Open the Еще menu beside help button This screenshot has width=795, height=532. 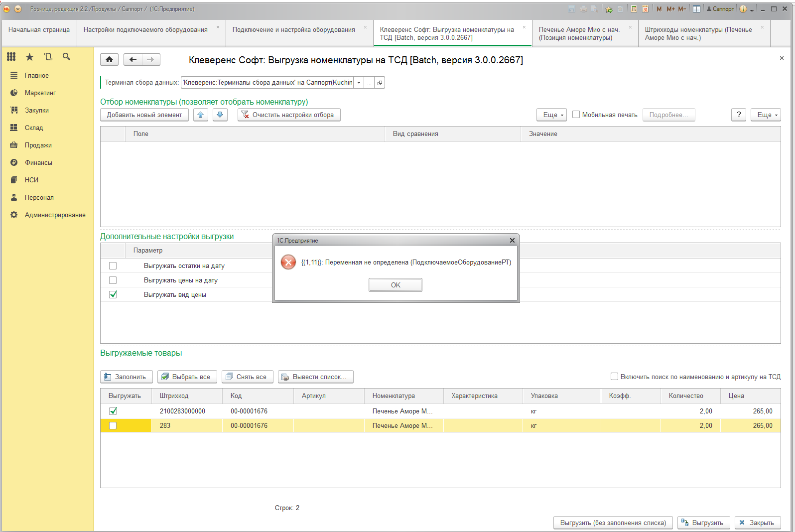tap(766, 115)
